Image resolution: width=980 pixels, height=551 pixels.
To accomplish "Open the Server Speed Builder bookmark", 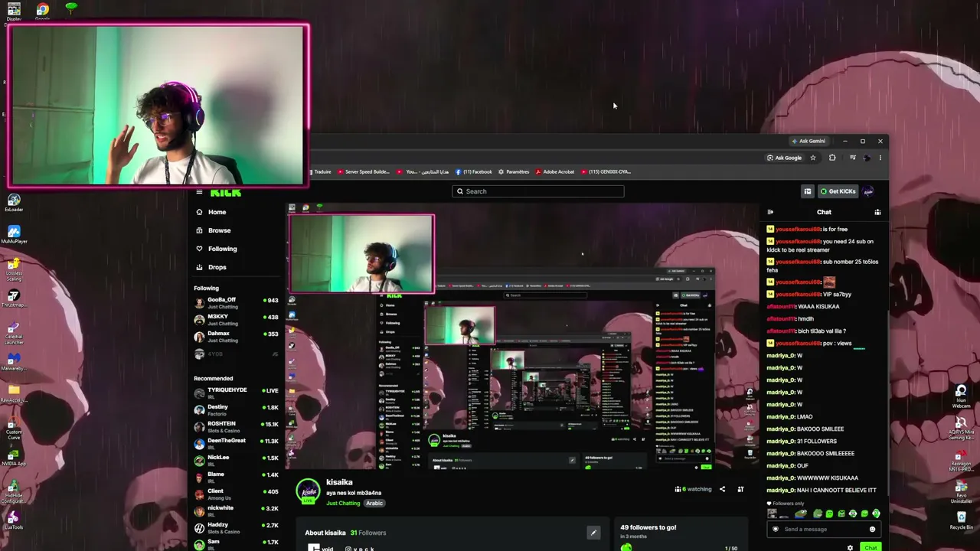I will pos(364,171).
